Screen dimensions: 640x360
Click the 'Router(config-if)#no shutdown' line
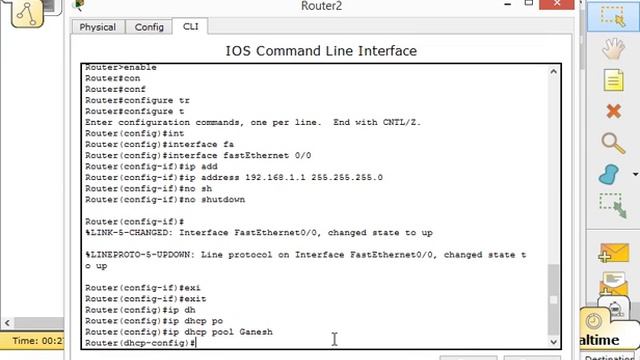(165, 200)
